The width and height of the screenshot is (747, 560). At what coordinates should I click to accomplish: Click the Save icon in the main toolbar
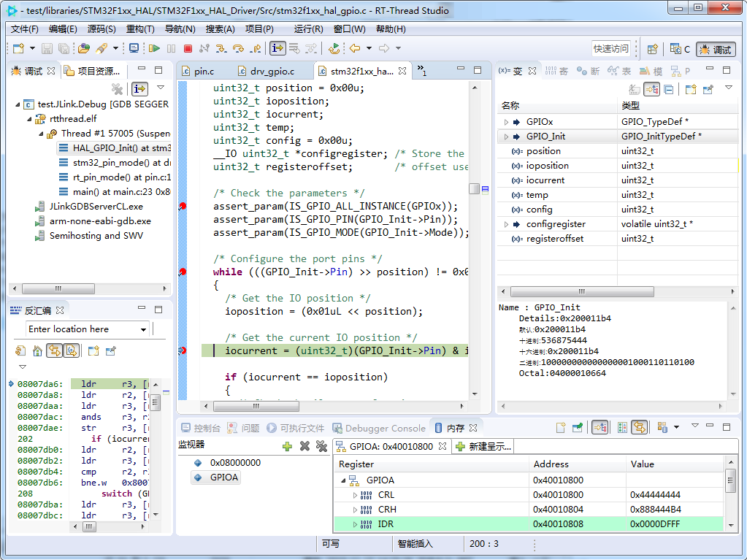[47, 49]
